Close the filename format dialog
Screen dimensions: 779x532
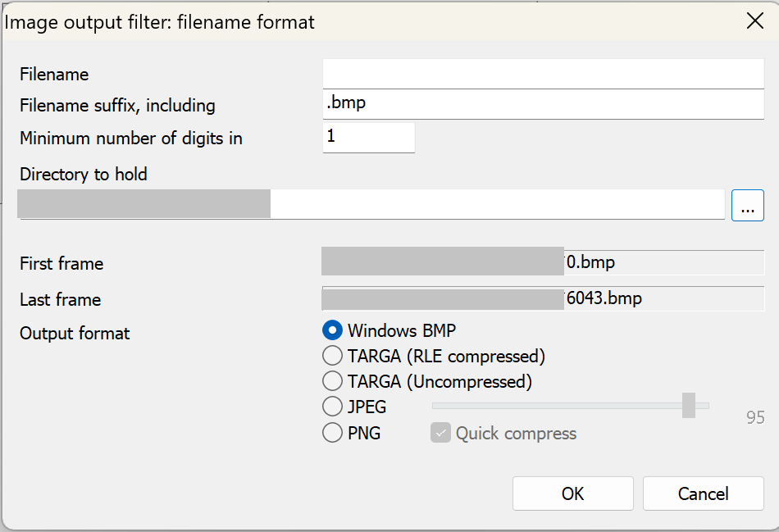click(754, 21)
